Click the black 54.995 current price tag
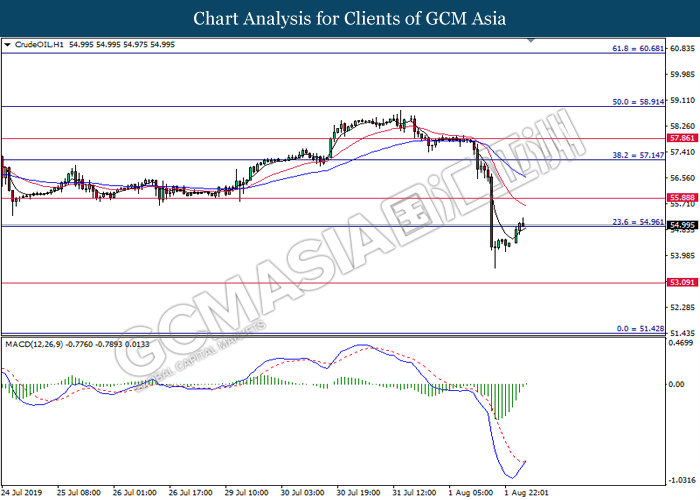The image size is (700, 500). [x=682, y=225]
